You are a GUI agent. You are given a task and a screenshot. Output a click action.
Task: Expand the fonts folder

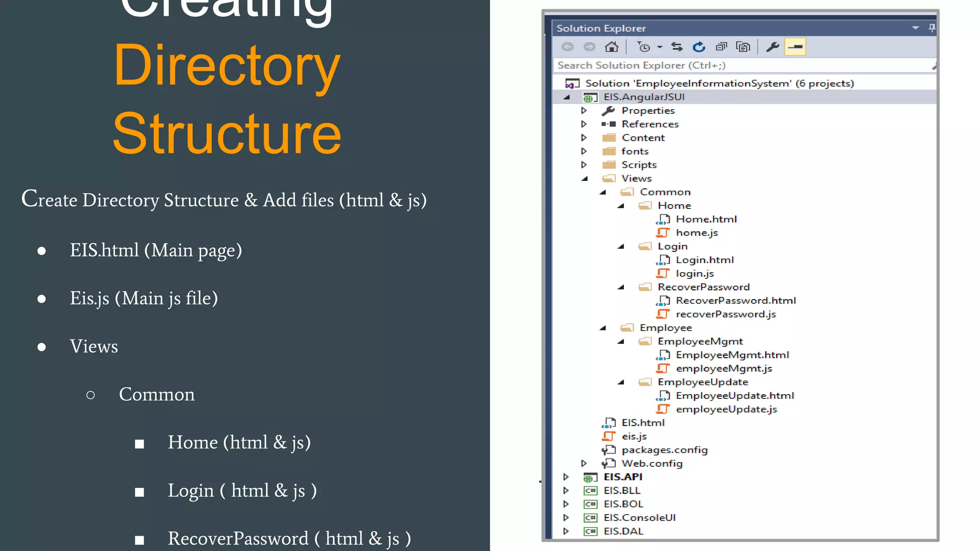pyautogui.click(x=584, y=151)
